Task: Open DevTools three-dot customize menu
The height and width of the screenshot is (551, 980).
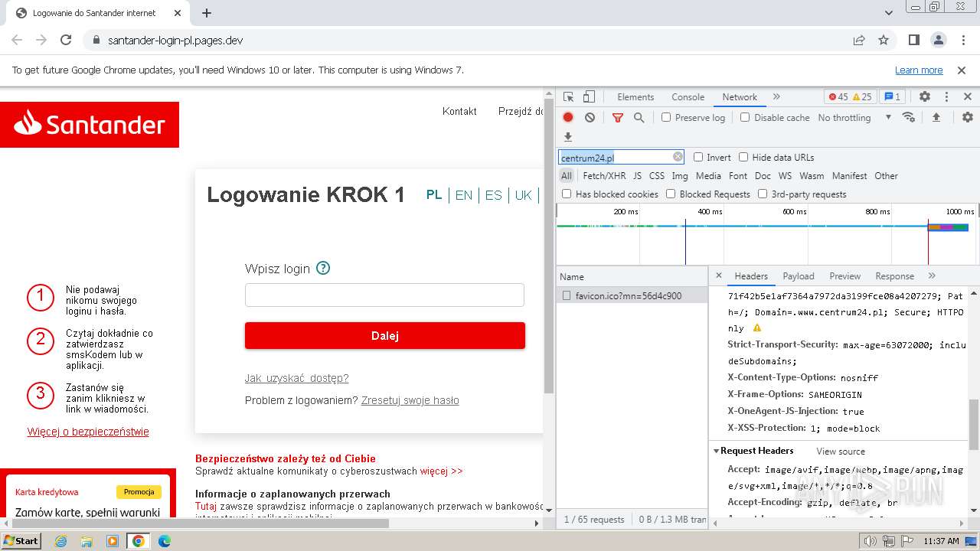Action: point(946,97)
